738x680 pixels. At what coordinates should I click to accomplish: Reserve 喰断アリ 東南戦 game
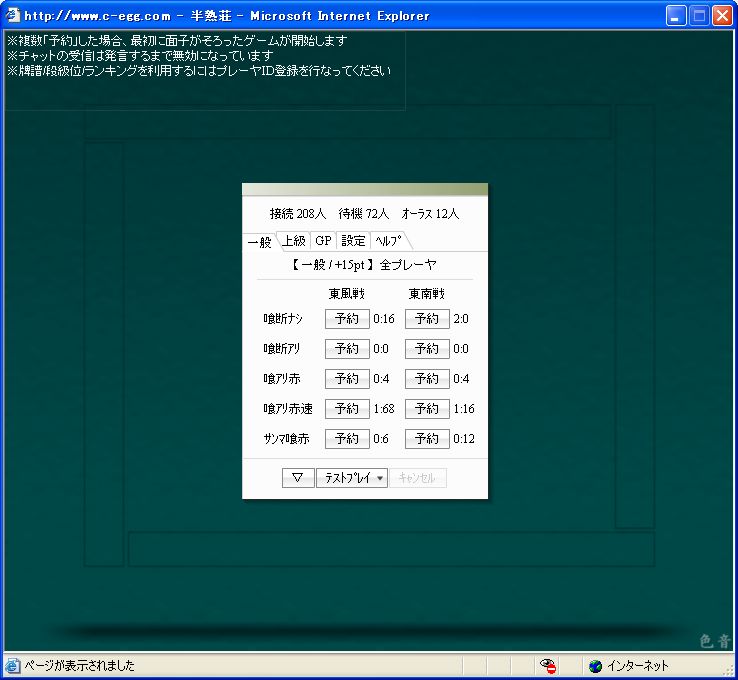pyautogui.click(x=427, y=349)
